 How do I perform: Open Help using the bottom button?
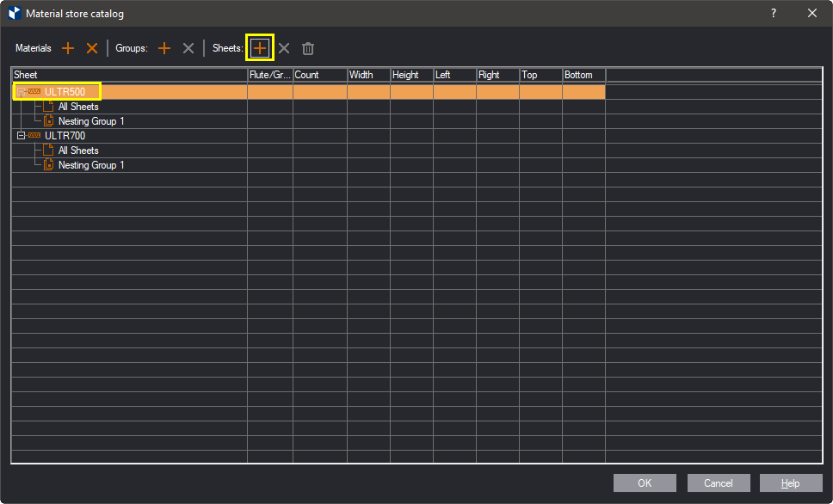pos(790,483)
